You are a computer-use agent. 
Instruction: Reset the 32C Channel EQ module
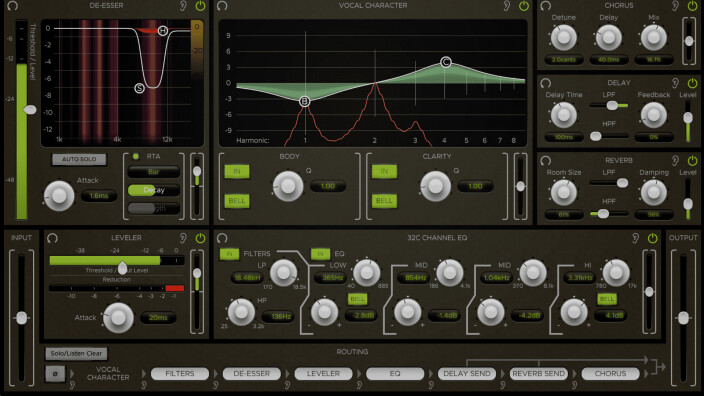[x=222, y=238]
